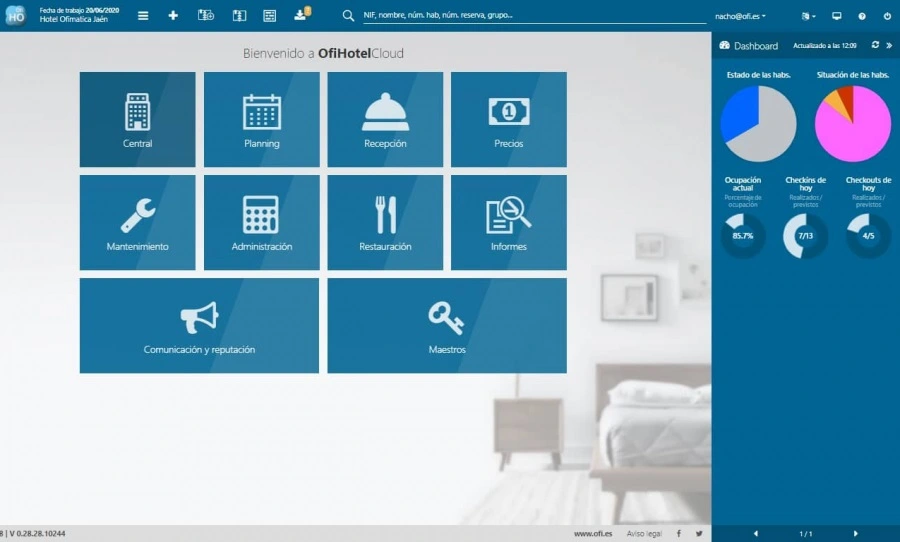Open the Facebook footer icon
The image size is (900, 542).
[678, 533]
